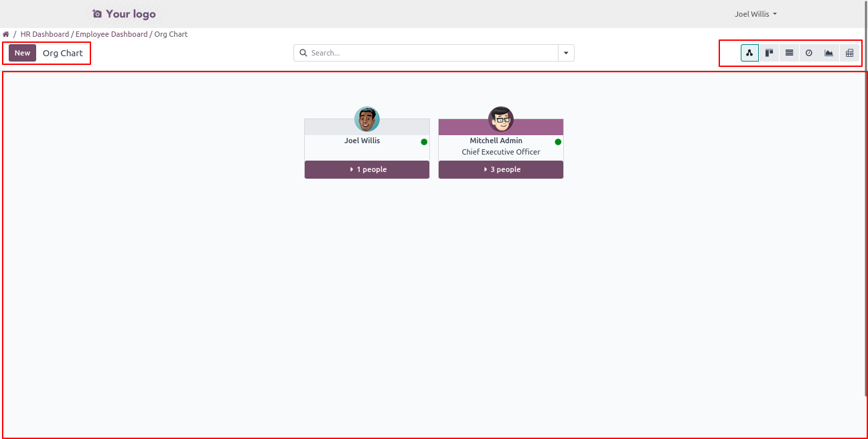This screenshot has width=868, height=439.
Task: Click the home icon in breadcrumb
Action: click(x=6, y=34)
